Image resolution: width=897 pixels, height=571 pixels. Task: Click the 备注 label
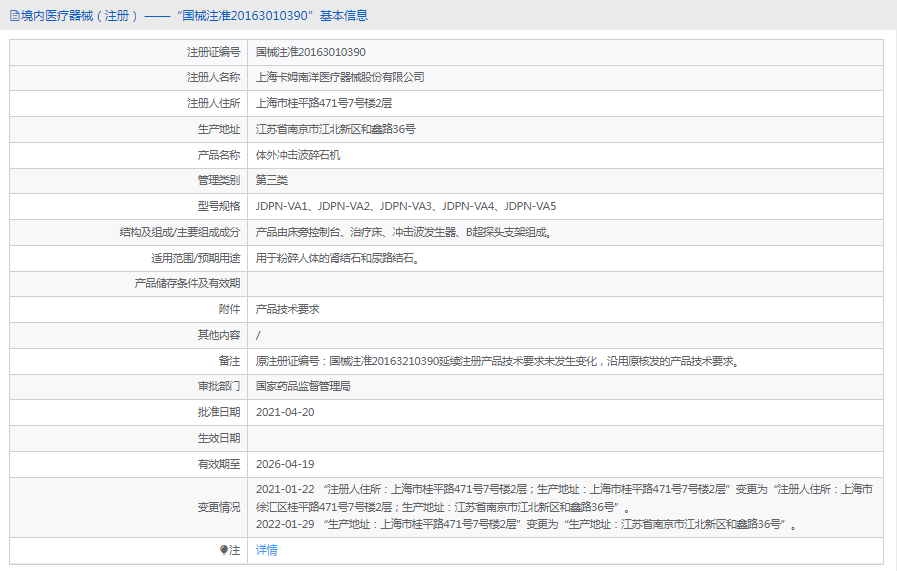229,361
